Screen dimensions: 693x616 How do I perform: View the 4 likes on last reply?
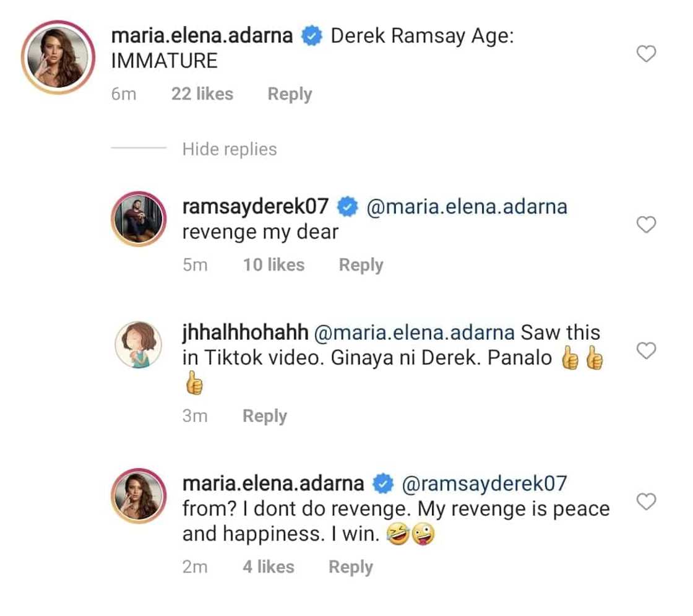coord(268,567)
